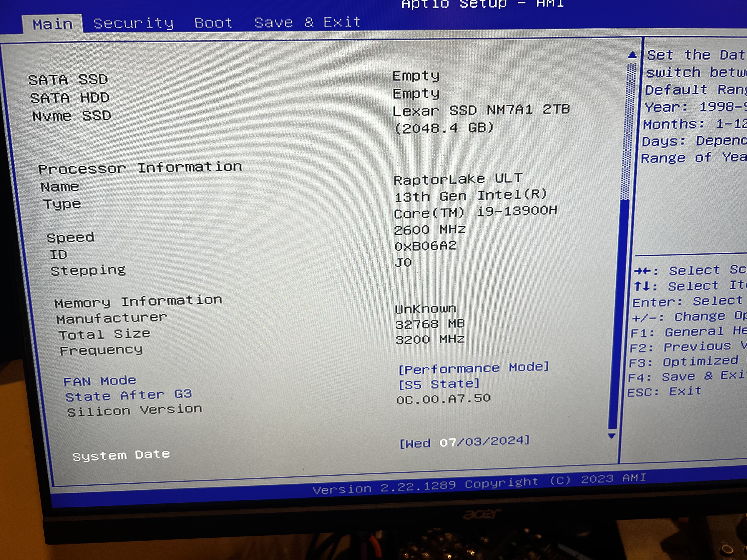Click the 32768 MB value
Image resolution: width=747 pixels, height=560 pixels.
point(430,324)
